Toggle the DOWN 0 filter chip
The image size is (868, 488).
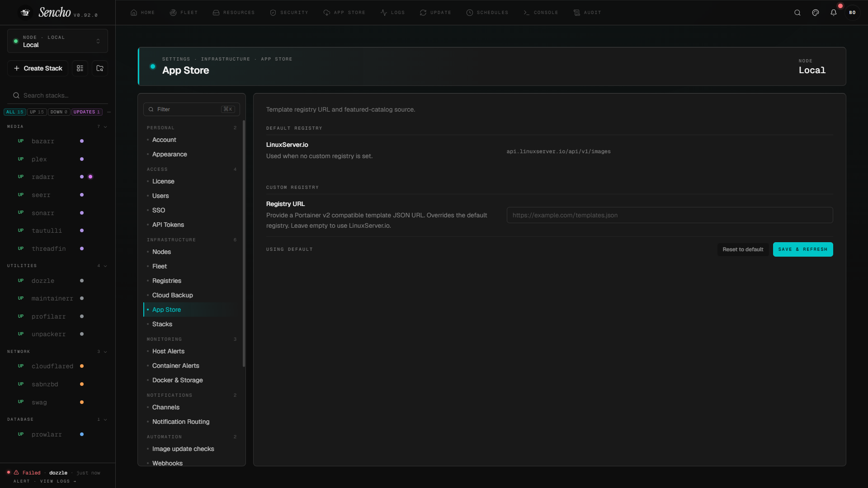click(x=59, y=112)
